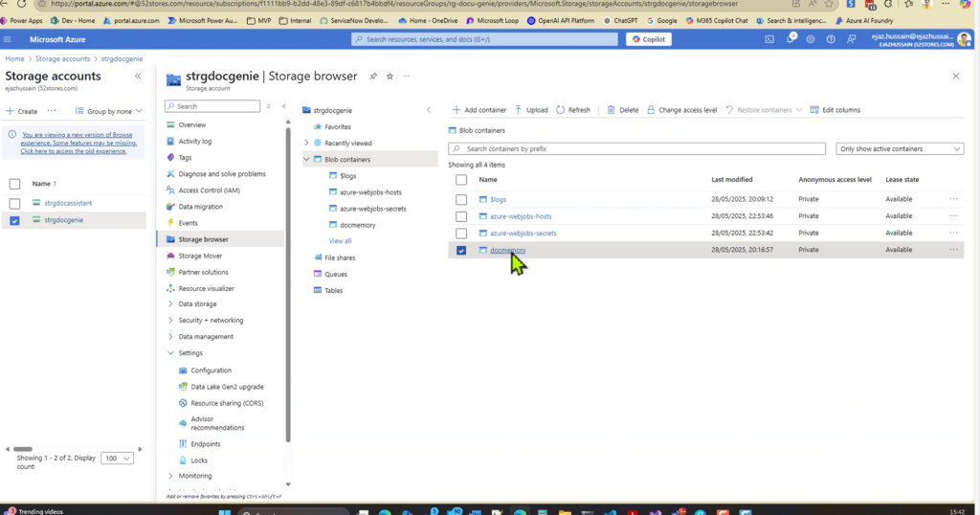Collapse the resource menu double chevron
The width and height of the screenshot is (980, 515).
(283, 106)
